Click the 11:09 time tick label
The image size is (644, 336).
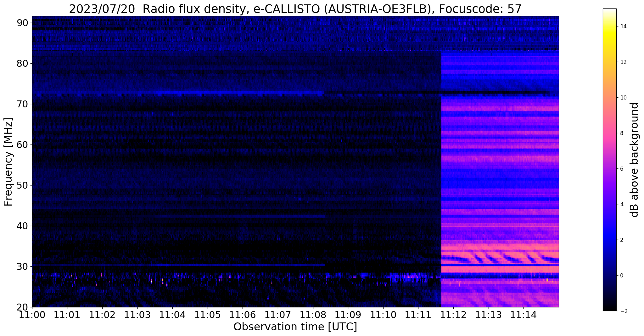pyautogui.click(x=348, y=314)
